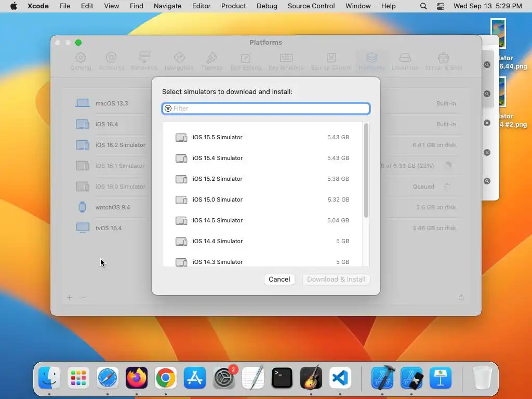The image size is (532, 399).
Task: Click the refresh icon in Platforms window
Action: [461, 298]
